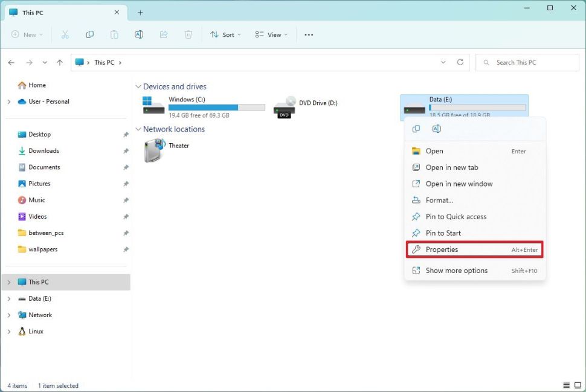This screenshot has width=586, height=392.
Task: Click the Delete trash icon in toolbar
Action: 188,34
